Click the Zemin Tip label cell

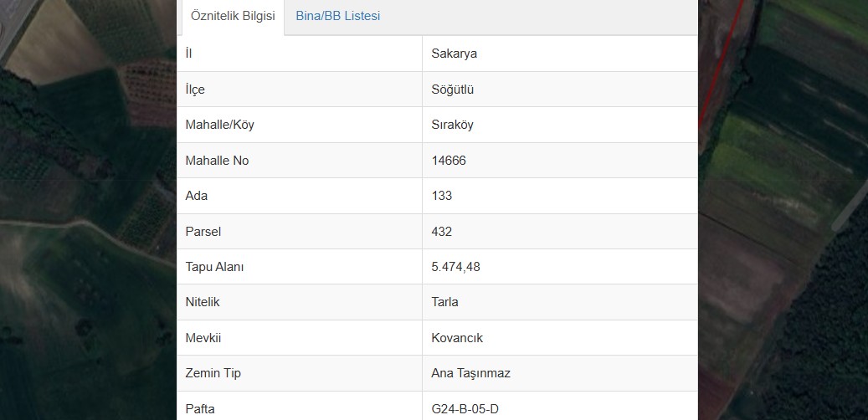[x=300, y=373]
